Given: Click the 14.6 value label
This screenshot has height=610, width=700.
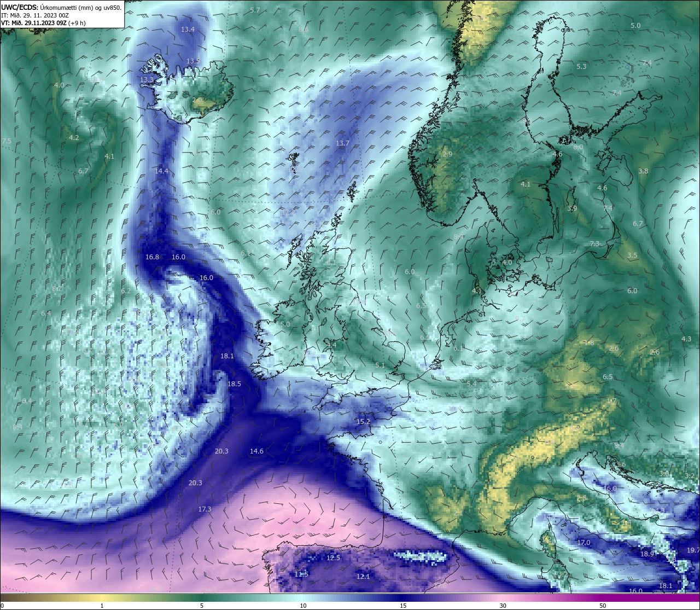Looking at the screenshot, I should tap(256, 451).
